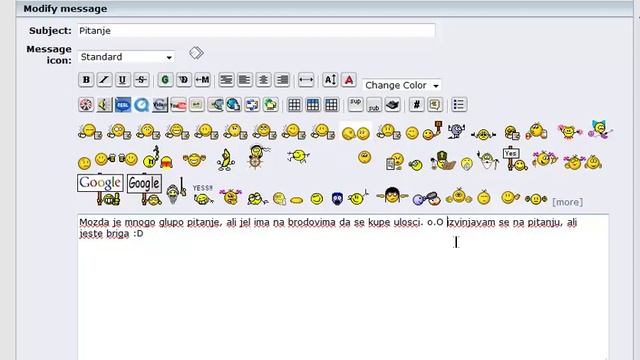Insert the black-haired smiley
This screenshot has width=640, height=360.
(x=392, y=196)
